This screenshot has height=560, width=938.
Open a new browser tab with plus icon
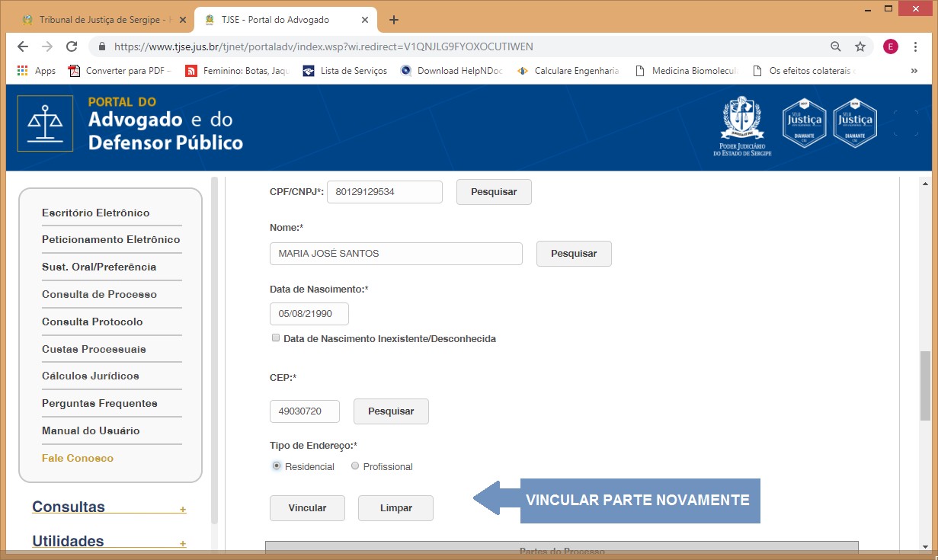394,20
